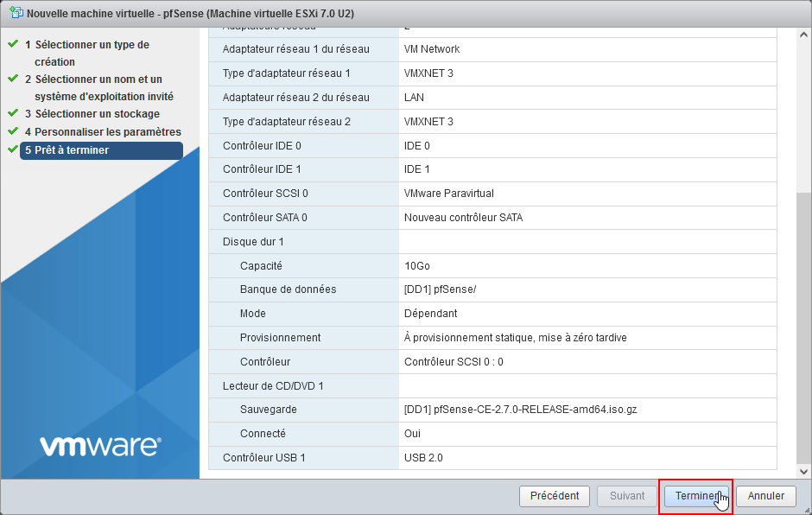Click '[DD1] pfSense/' datastore value
The height and width of the screenshot is (515, 812).
(440, 289)
